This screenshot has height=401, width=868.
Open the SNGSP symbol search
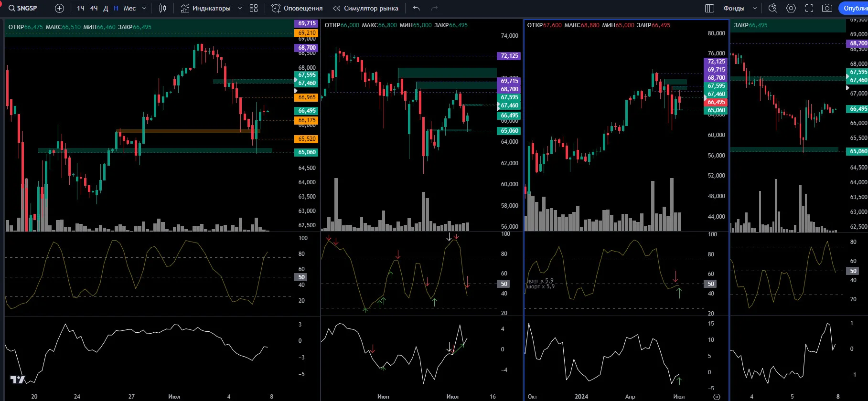(x=23, y=8)
